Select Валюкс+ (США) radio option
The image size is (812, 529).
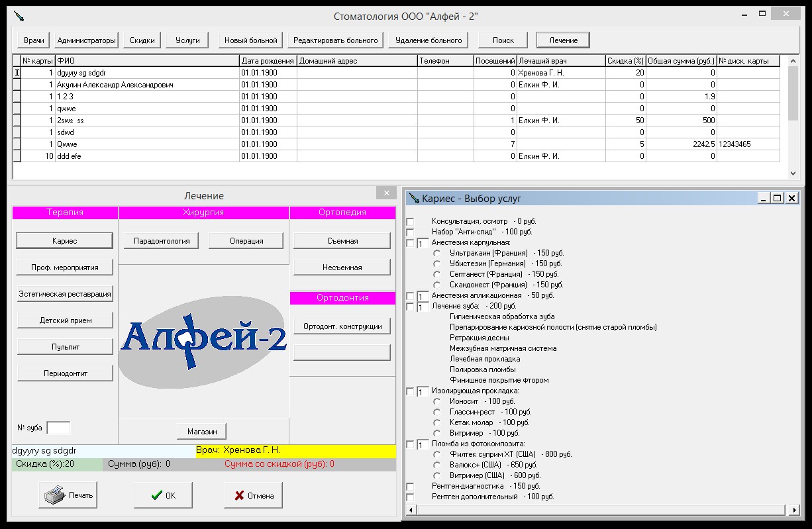pyautogui.click(x=436, y=465)
